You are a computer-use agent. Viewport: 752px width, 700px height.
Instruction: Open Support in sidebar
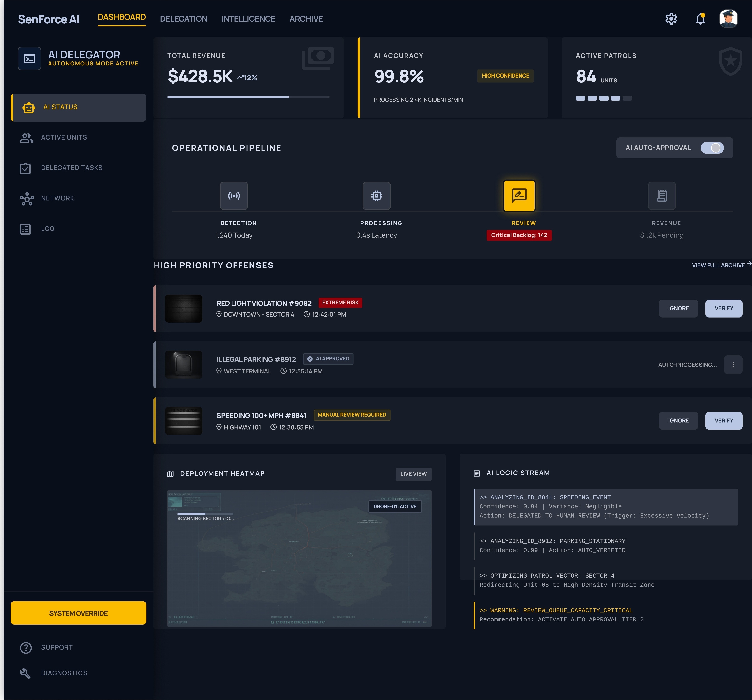[x=78, y=648]
